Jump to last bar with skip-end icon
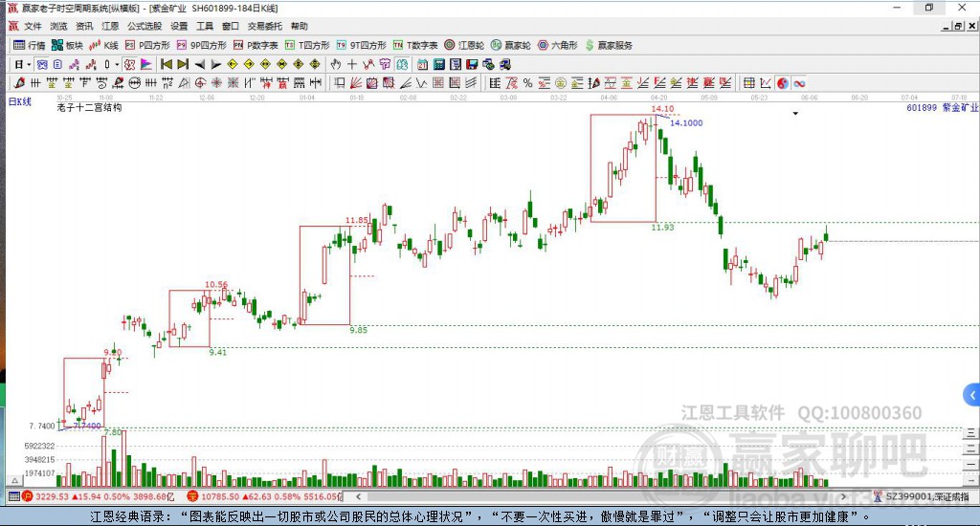 pyautogui.click(x=183, y=64)
